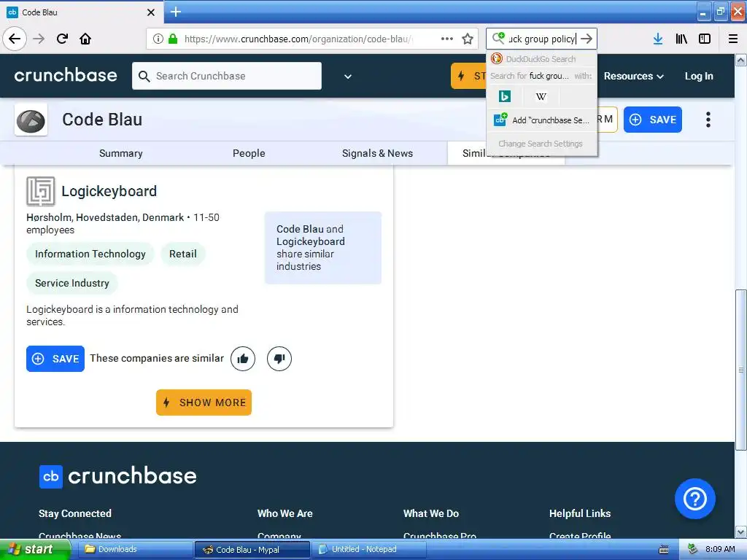Select the Information Technology tag
The width and height of the screenshot is (747, 560).
coord(90,254)
